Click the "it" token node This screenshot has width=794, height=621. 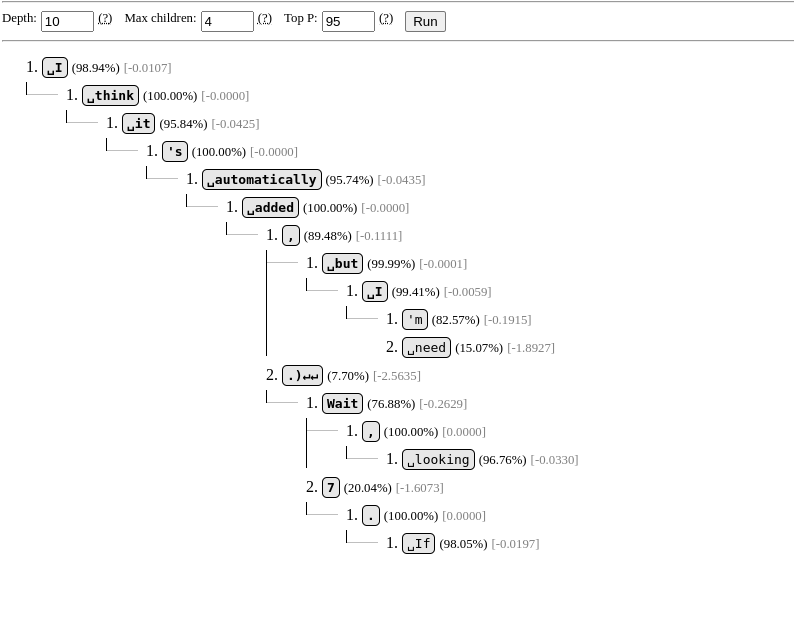pos(138,124)
